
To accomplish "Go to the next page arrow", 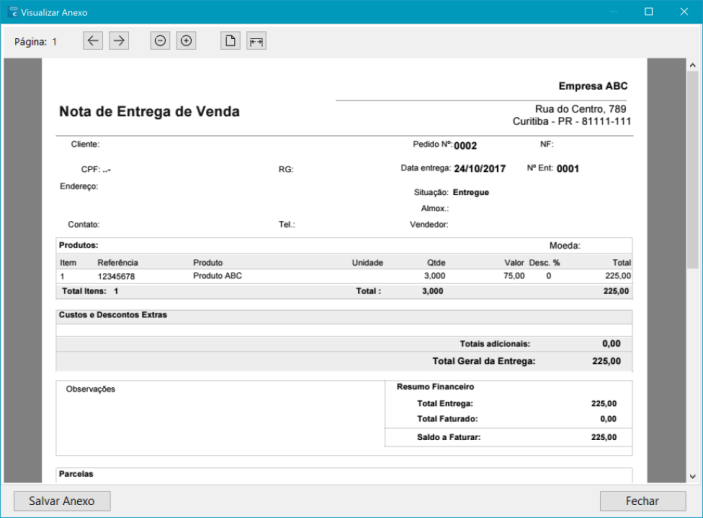I will point(119,41).
